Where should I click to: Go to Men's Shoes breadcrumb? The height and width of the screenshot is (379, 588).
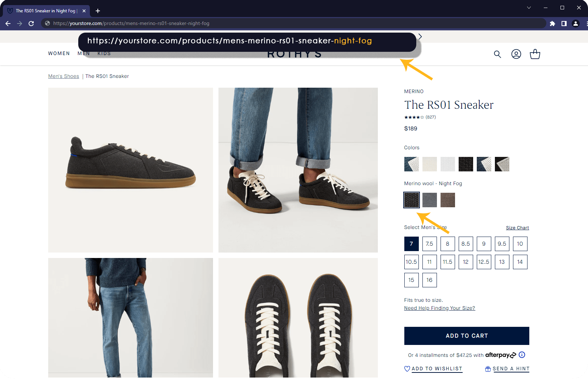[63, 76]
